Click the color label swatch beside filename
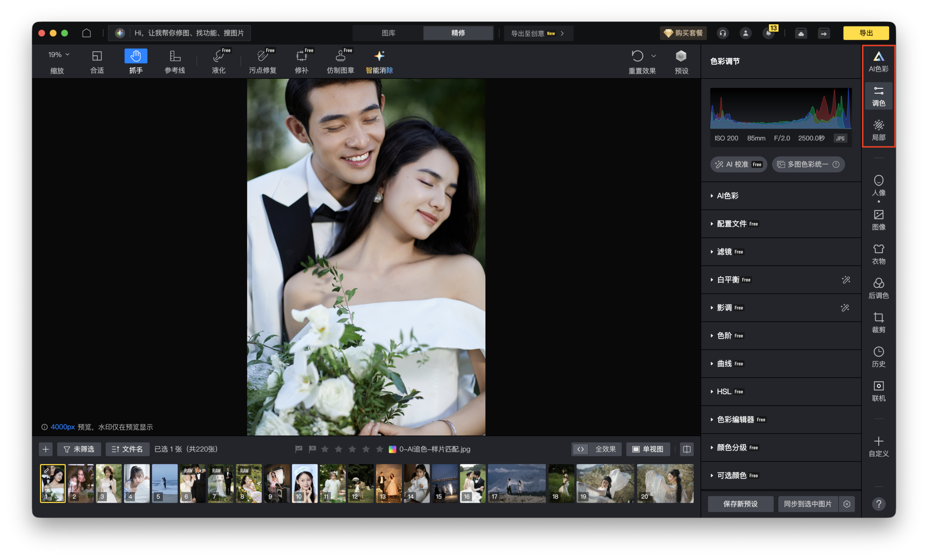 pos(392,449)
